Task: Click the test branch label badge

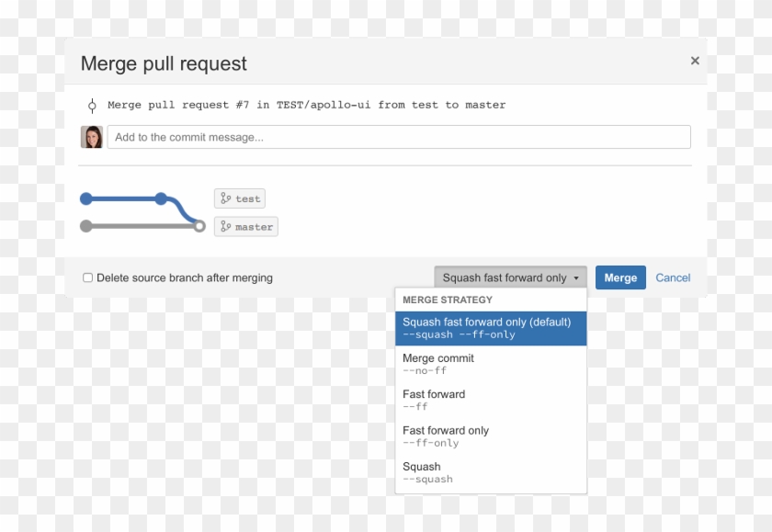Action: [x=240, y=198]
